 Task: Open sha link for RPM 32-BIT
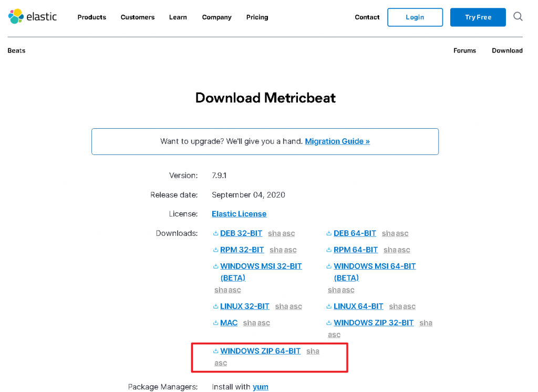coord(276,250)
